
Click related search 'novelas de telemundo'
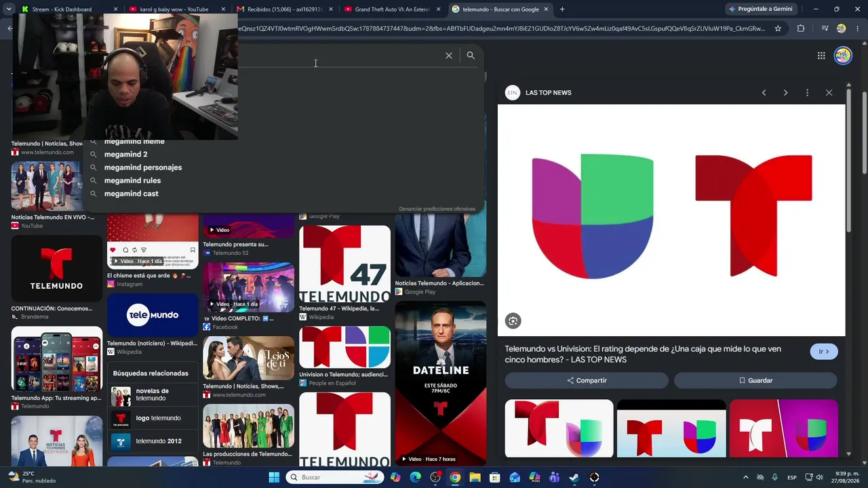(x=153, y=395)
